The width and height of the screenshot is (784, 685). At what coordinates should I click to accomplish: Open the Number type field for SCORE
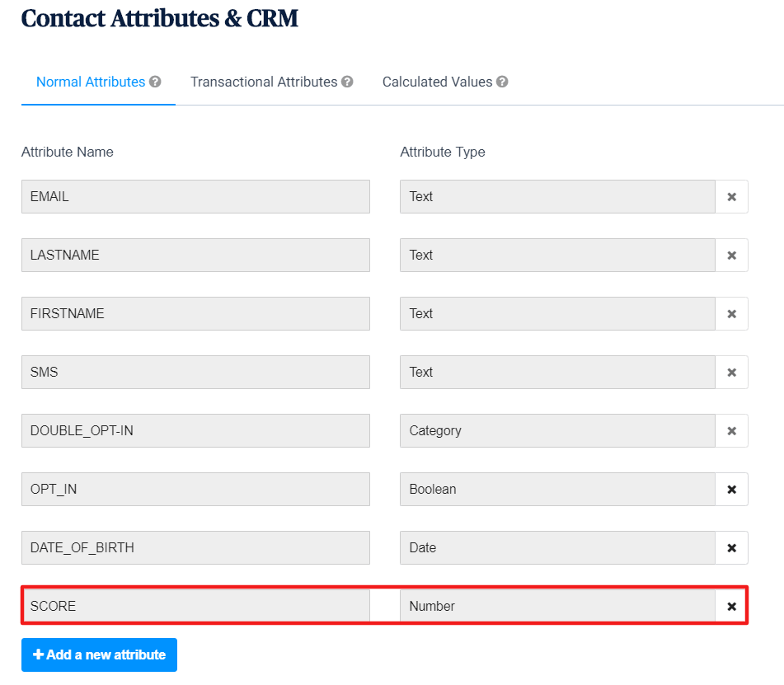557,606
